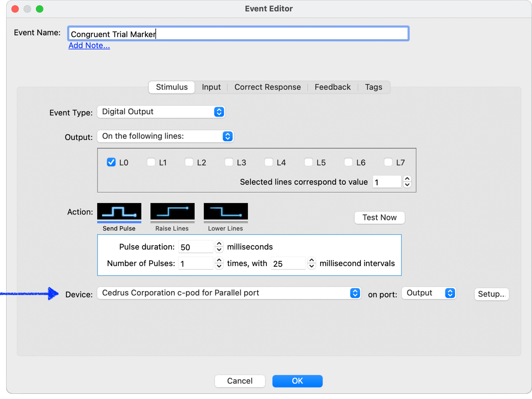Confirm the event with OK
Screen dimensions: 532x399
(x=297, y=381)
